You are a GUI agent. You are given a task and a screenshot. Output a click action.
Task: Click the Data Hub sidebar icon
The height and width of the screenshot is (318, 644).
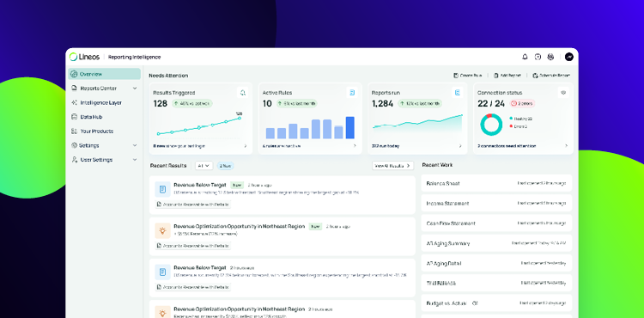click(74, 117)
